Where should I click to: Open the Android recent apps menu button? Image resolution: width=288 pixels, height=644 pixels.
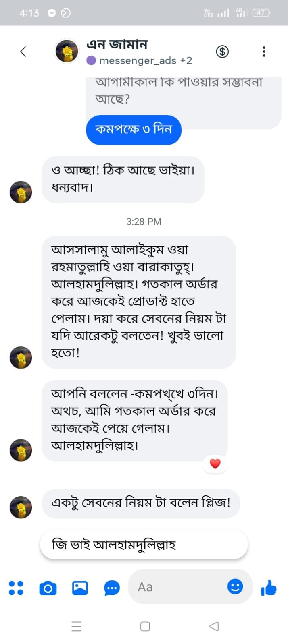point(77,626)
